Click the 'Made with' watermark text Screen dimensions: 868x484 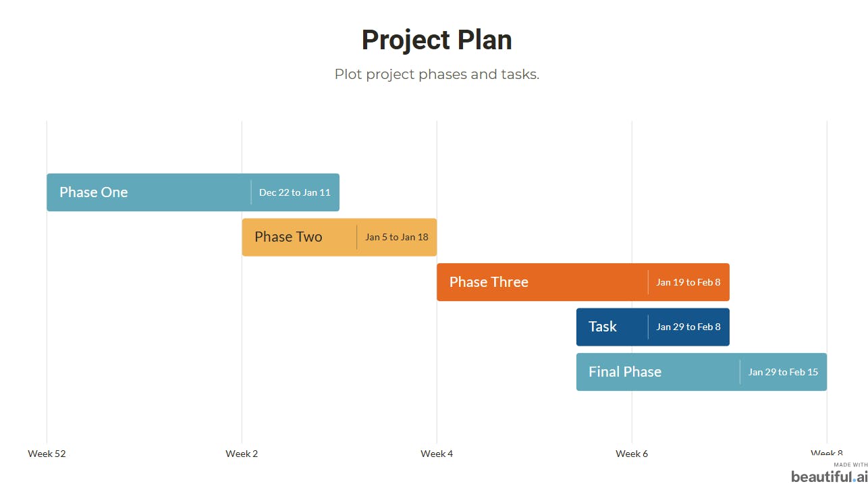tap(850, 465)
